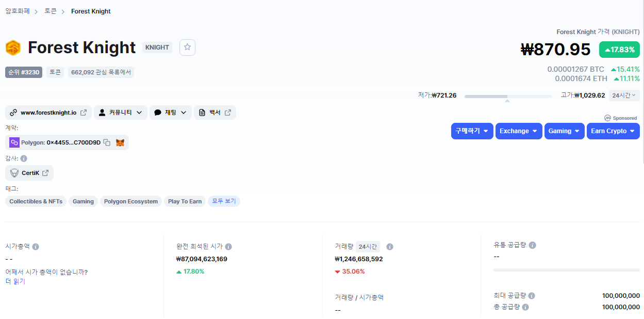Select the Collectibles & NFTs tag

pos(36,201)
